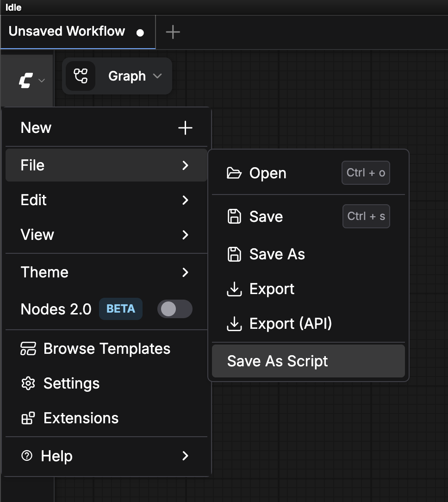Open the Help menu item

pos(106,456)
